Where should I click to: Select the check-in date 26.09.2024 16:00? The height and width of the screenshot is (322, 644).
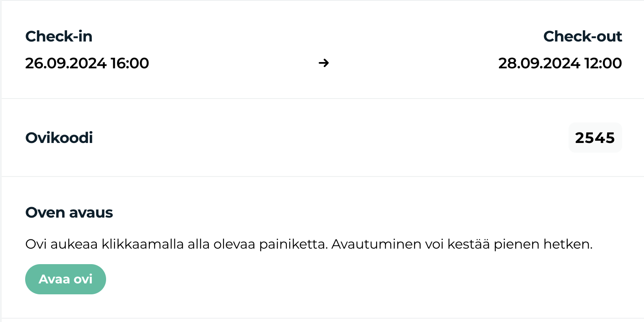point(87,63)
